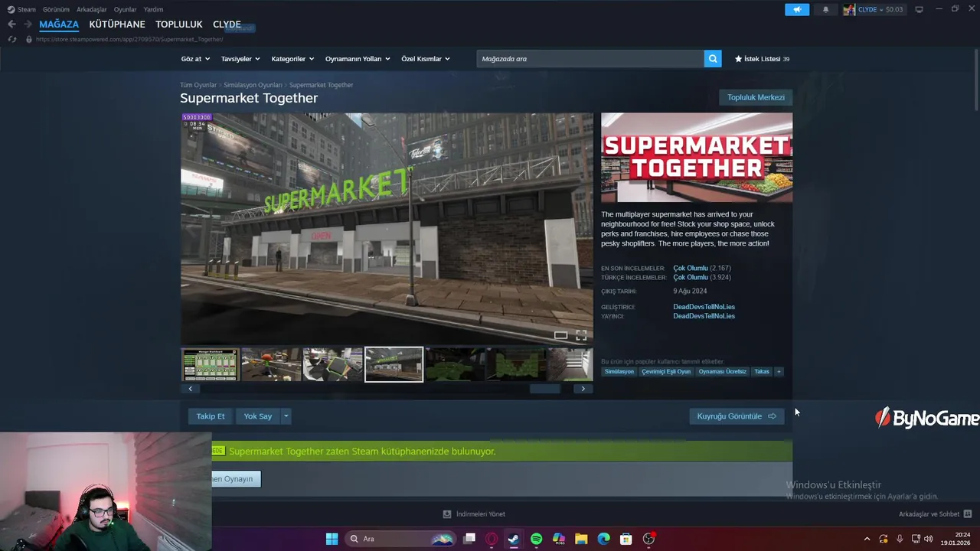Select the first manager dashboard thumbnail
This screenshot has width=980, height=551.
click(210, 365)
